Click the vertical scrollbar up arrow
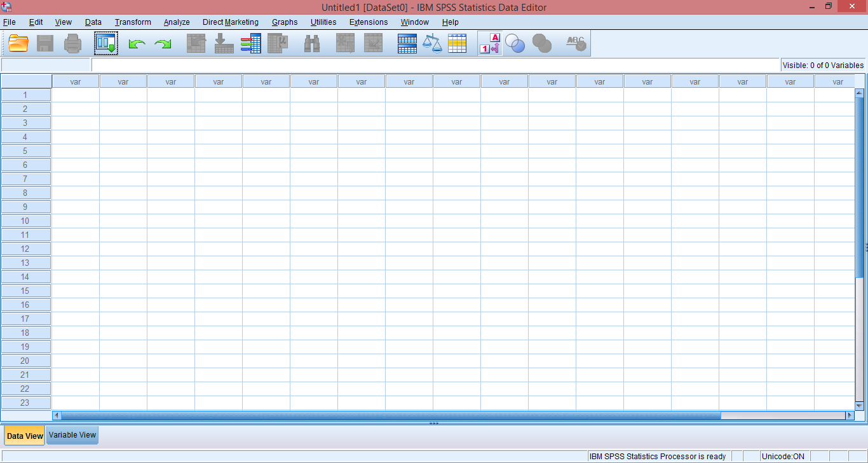This screenshot has width=868, height=463. click(860, 93)
